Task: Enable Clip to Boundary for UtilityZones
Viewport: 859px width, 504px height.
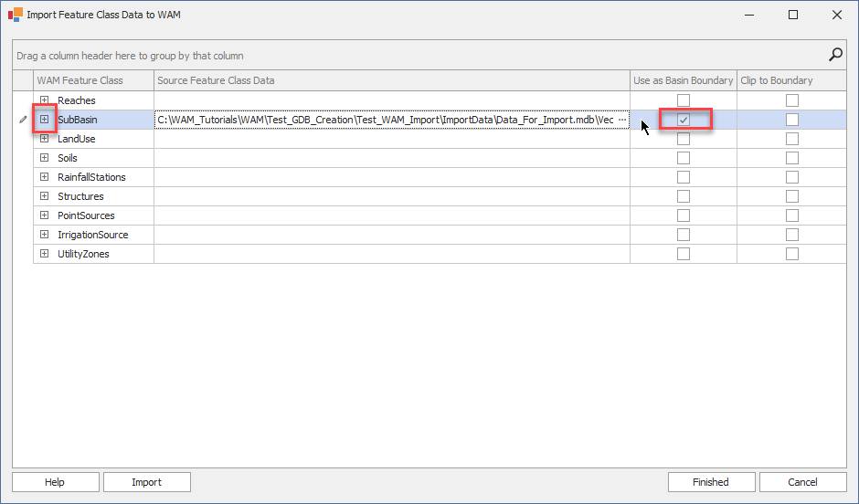Action: [792, 253]
